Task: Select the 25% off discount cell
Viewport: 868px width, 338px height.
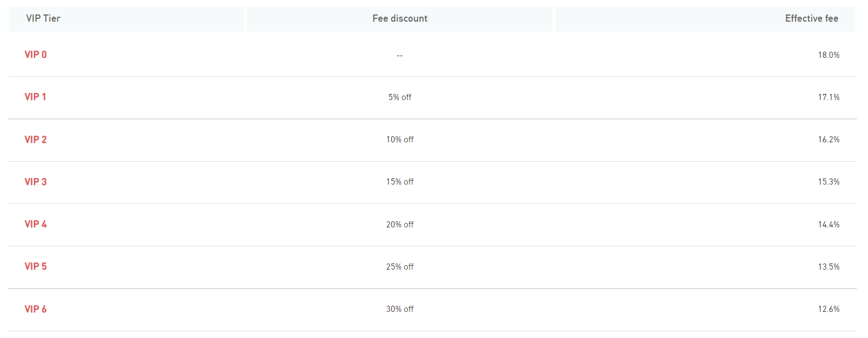Action: point(400,267)
